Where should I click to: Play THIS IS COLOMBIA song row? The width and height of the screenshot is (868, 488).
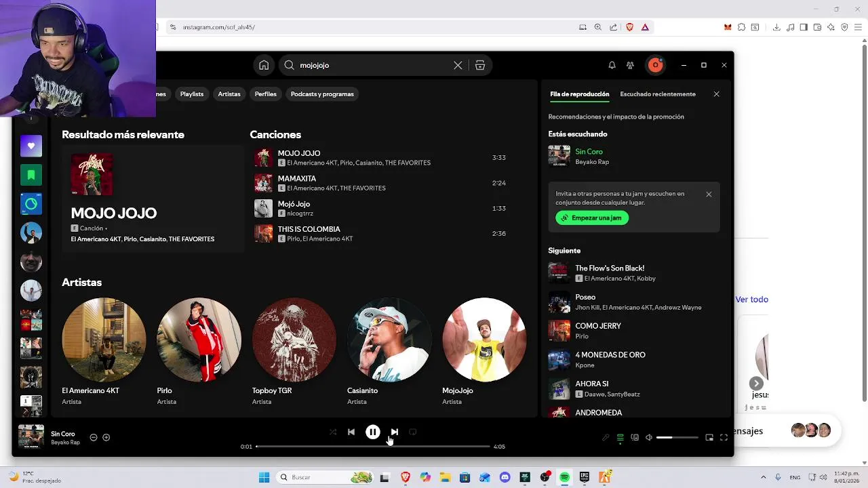tap(380, 233)
